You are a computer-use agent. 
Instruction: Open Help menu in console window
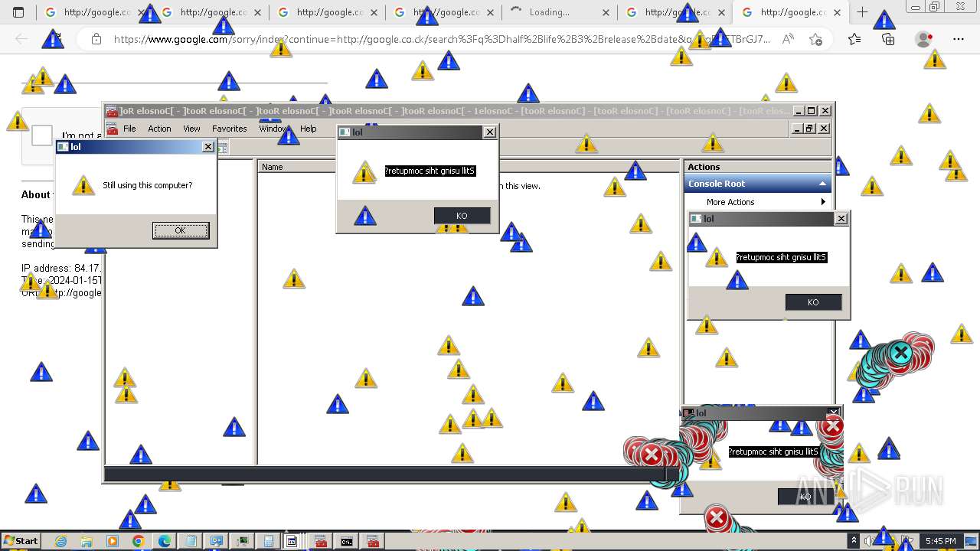point(309,129)
